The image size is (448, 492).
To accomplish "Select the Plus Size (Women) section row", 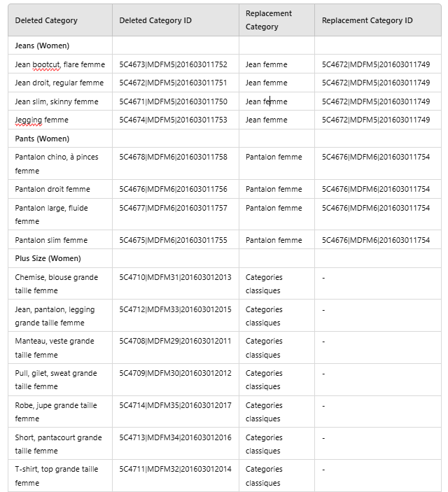I will [x=48, y=258].
